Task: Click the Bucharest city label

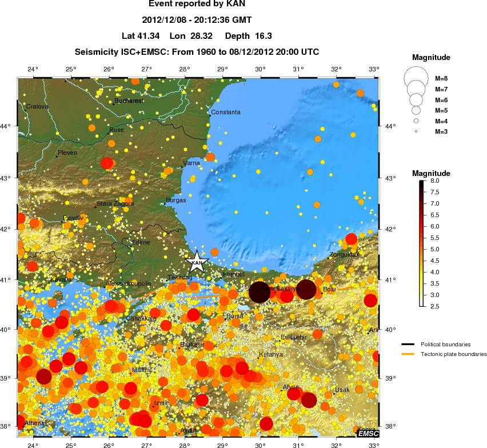Action: 129,101
